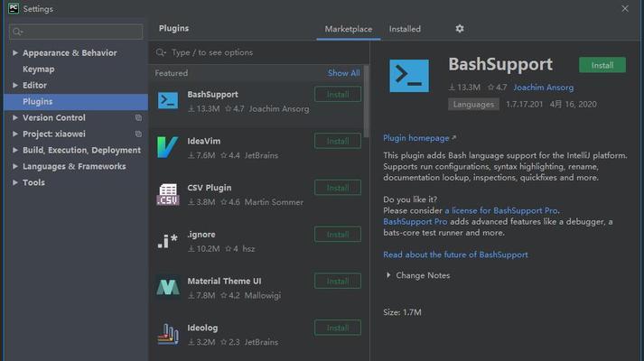The height and width of the screenshot is (361, 644).
Task: Click the Size: 1.7M text
Action: (x=402, y=312)
